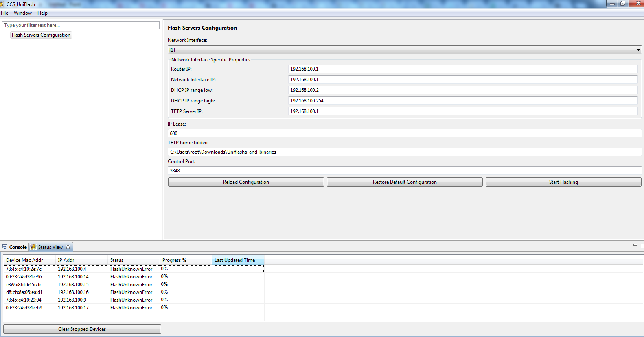Click IP address 192.168.100.4 cell
This screenshot has height=337, width=644.
pos(72,269)
